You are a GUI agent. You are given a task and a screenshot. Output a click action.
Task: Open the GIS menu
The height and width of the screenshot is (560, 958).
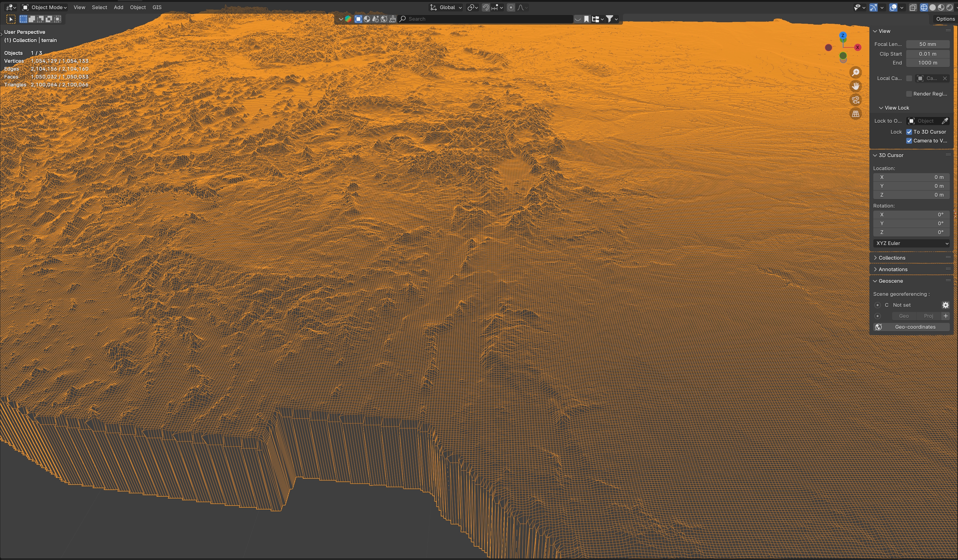[x=157, y=7]
